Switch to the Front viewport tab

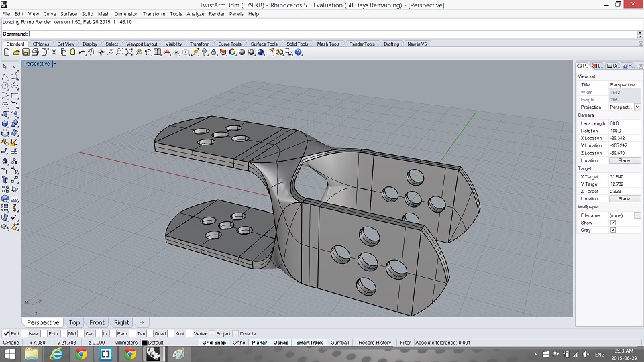pos(97,322)
